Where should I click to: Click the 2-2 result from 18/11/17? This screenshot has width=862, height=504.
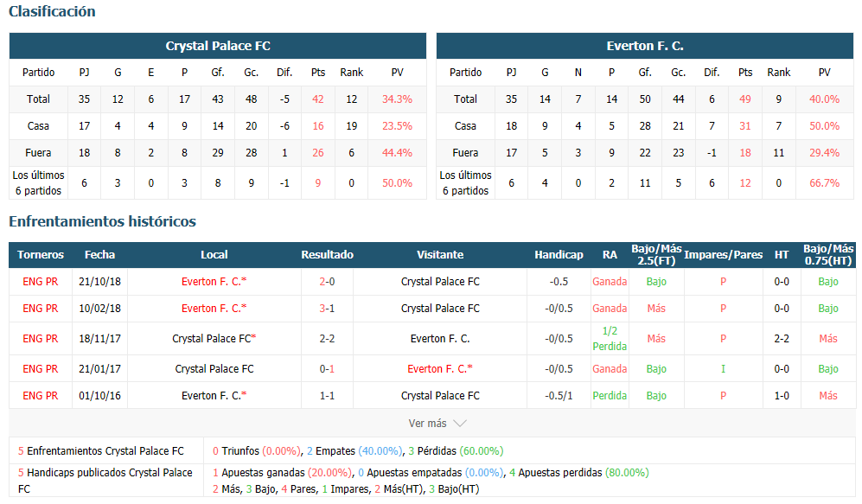click(x=327, y=339)
